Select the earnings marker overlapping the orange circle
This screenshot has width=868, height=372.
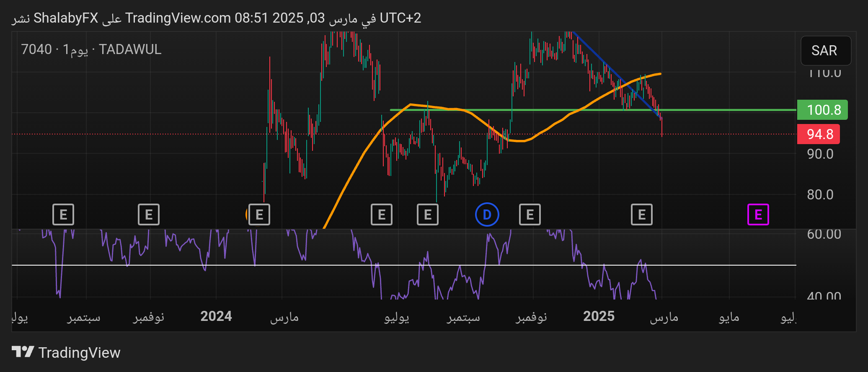(259, 214)
